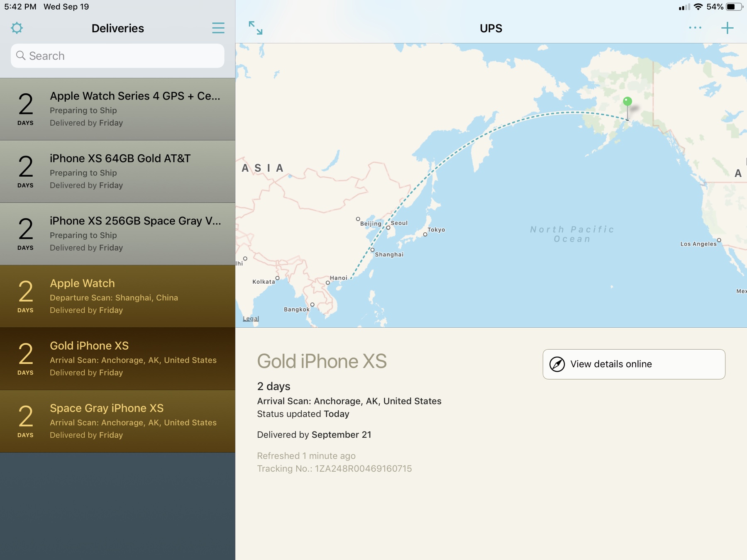Image resolution: width=747 pixels, height=560 pixels.
Task: Add a new delivery with plus icon
Action: [x=727, y=28]
